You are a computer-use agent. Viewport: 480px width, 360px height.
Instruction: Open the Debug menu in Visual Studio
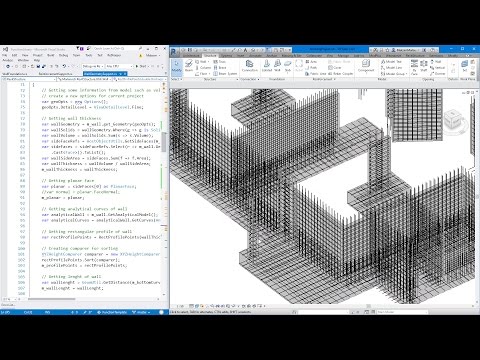tap(63, 55)
